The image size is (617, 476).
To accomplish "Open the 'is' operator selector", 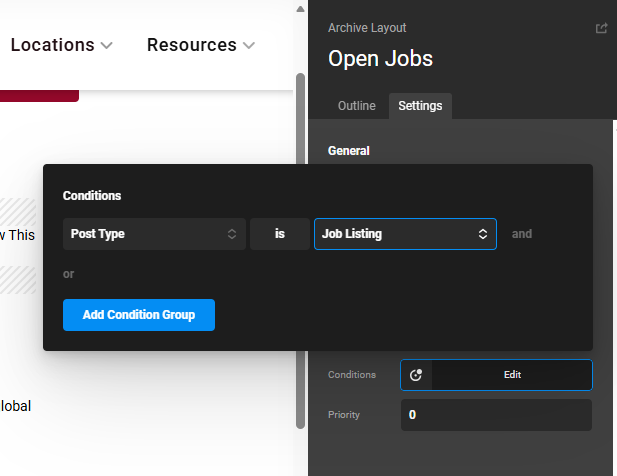I will tap(280, 234).
